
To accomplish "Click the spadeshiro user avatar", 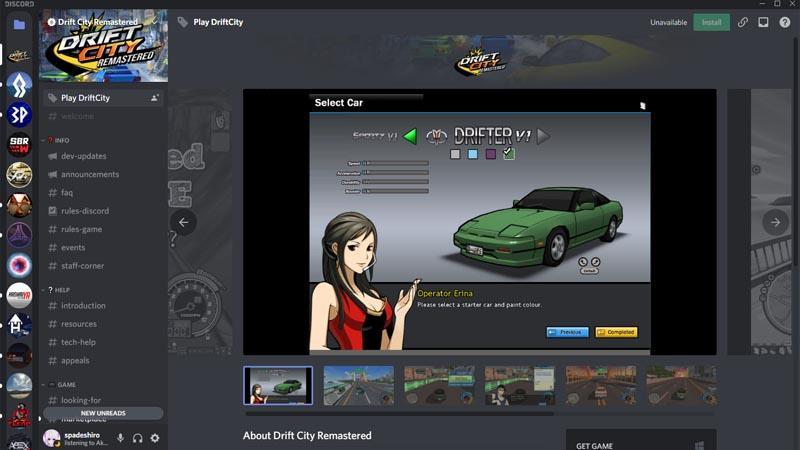I will [52, 438].
